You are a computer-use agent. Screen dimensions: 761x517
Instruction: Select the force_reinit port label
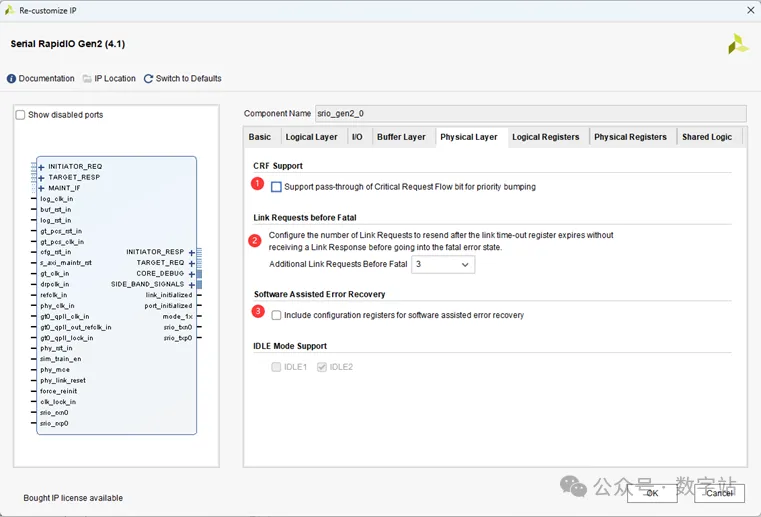(59, 391)
